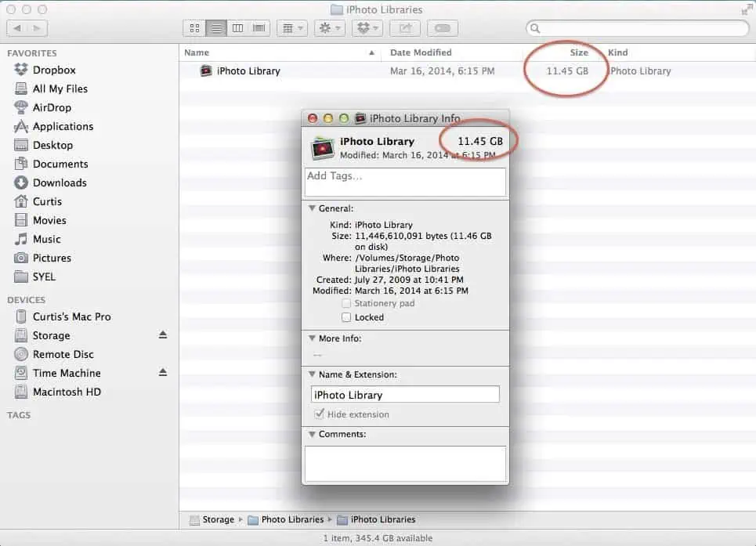The width and height of the screenshot is (756, 546).
Task: Select Cover Flow view button
Action: click(259, 28)
